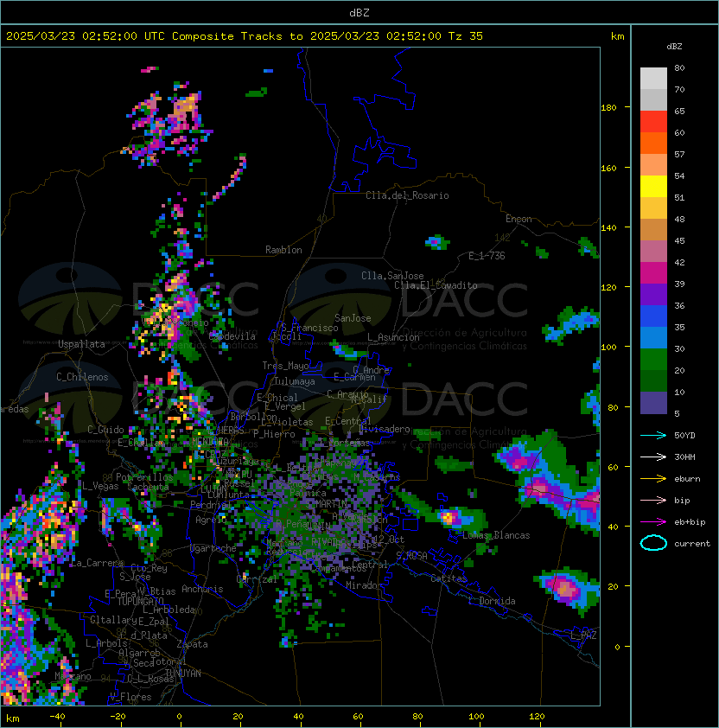The width and height of the screenshot is (719, 728).
Task: Select the purple swatch between labels 39 and 36
Action: (x=653, y=295)
